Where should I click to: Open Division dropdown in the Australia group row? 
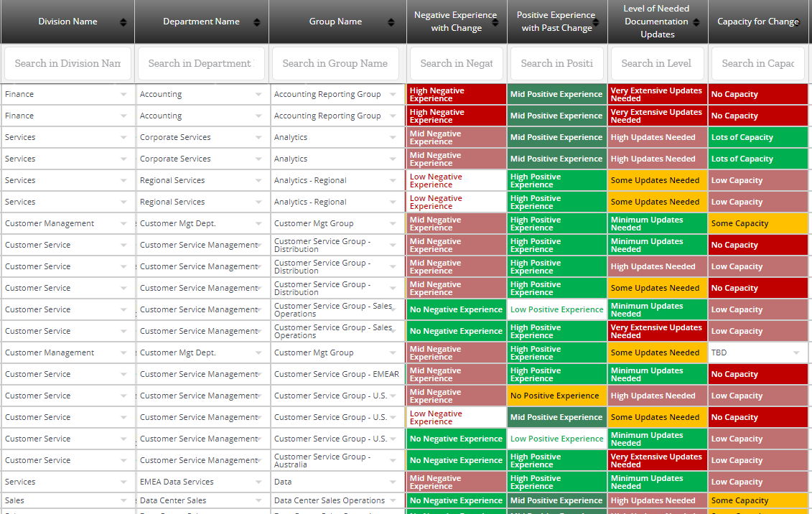click(x=123, y=461)
